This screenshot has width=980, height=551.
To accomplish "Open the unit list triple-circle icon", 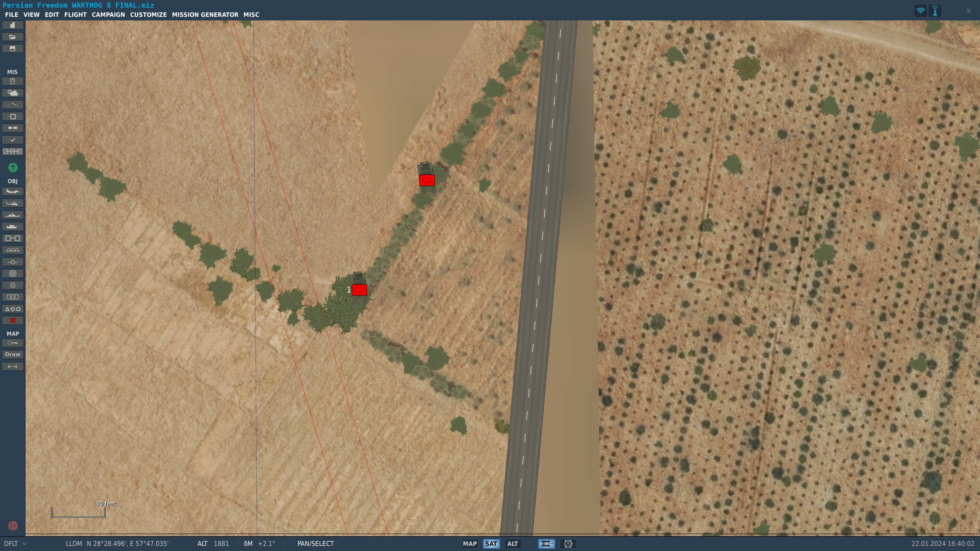I will pyautogui.click(x=13, y=297).
